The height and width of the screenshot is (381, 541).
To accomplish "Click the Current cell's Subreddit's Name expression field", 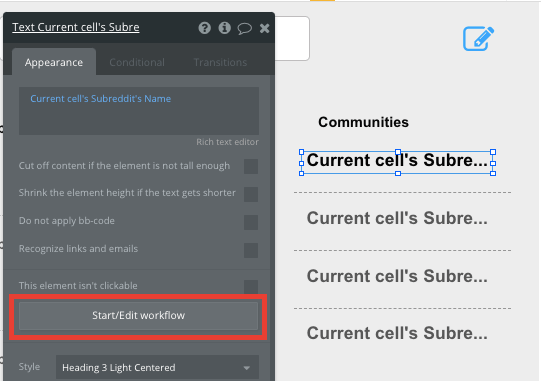I will click(139, 111).
